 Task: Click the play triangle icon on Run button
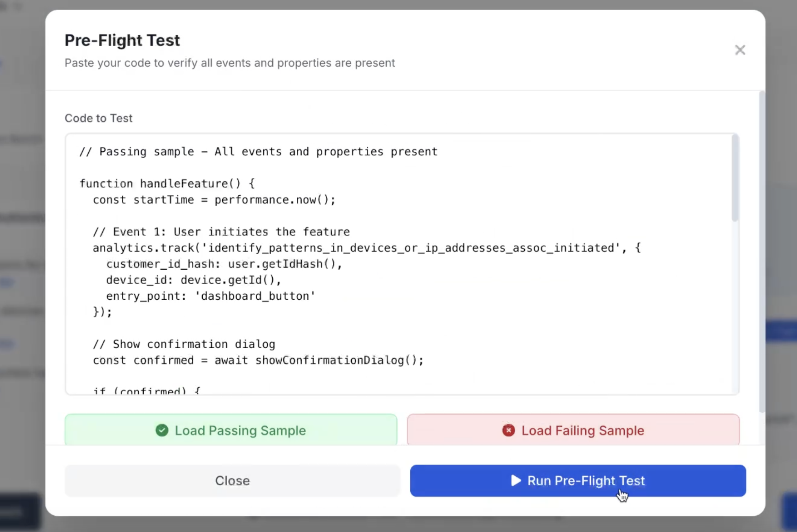pyautogui.click(x=516, y=480)
